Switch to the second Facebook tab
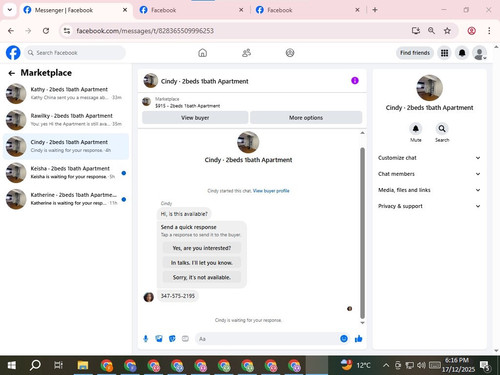The width and height of the screenshot is (500, 375). (x=192, y=10)
